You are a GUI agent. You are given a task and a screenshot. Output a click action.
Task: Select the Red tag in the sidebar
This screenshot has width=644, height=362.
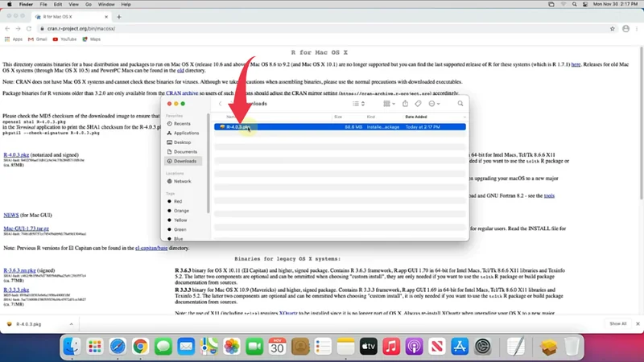pos(178,200)
